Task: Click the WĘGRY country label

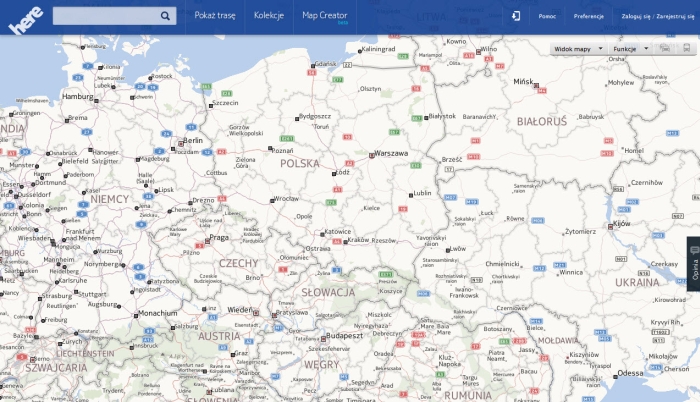Action: (x=322, y=365)
